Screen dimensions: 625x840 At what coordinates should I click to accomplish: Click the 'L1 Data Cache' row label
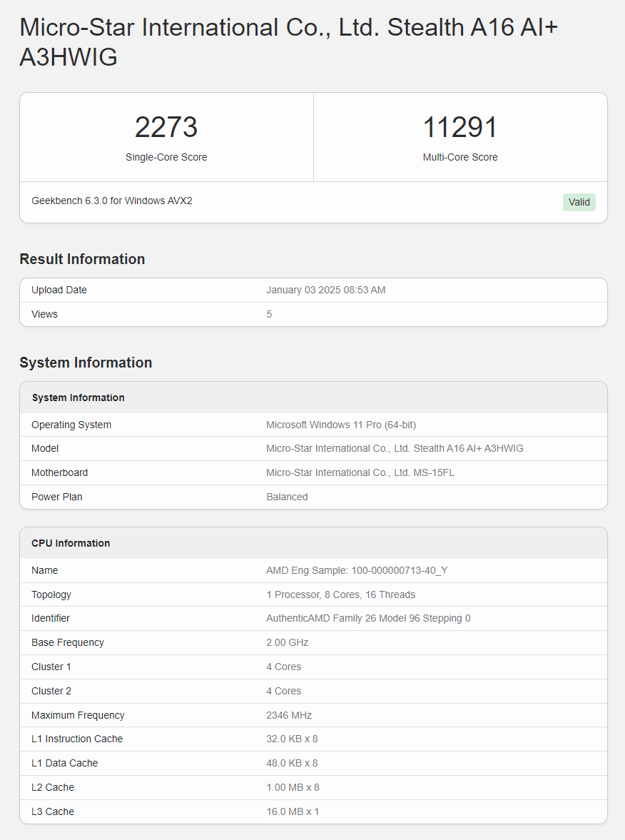pyautogui.click(x=65, y=763)
